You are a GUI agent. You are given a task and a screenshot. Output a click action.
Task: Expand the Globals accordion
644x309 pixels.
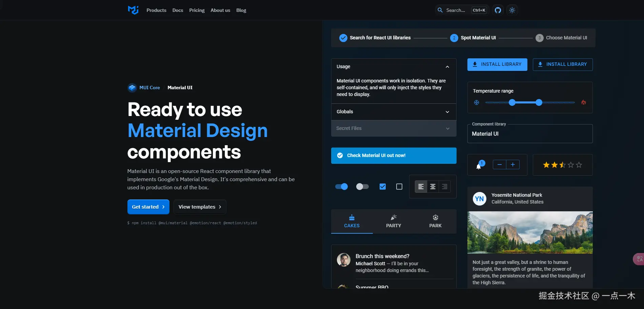pos(394,112)
